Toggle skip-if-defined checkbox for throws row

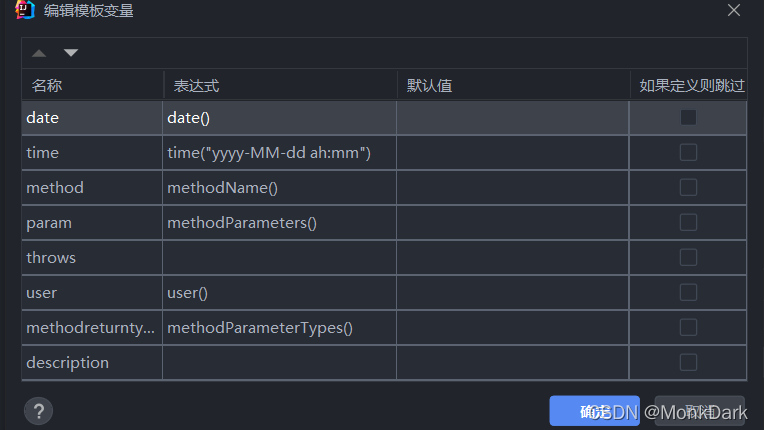[x=688, y=258]
